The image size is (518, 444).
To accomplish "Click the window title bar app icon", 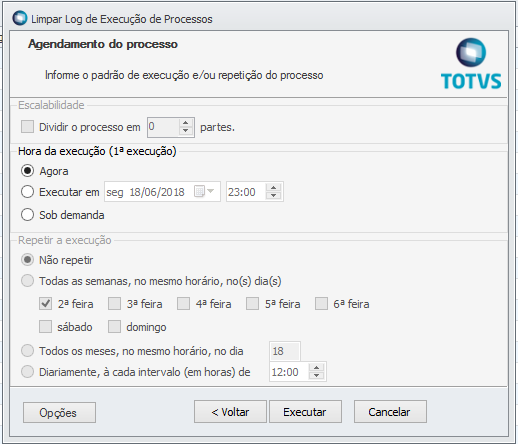I will pos(20,18).
